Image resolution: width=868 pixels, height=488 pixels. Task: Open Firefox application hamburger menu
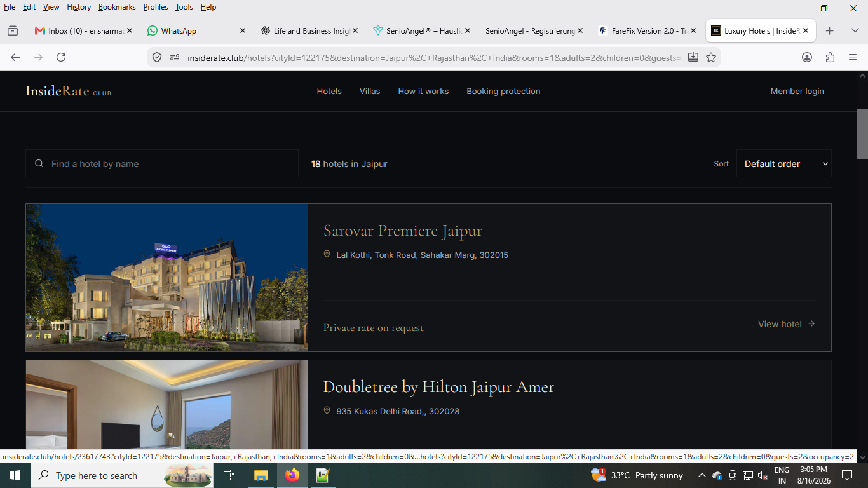[x=853, y=57]
